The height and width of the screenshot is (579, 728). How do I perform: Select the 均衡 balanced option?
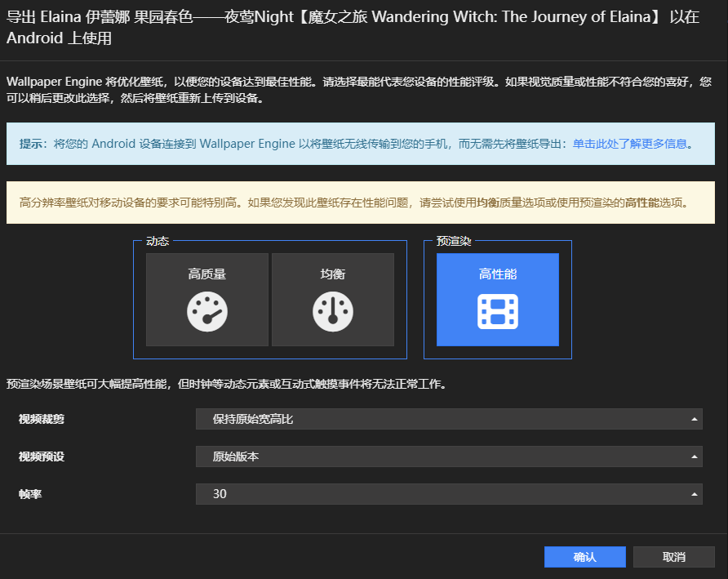pyautogui.click(x=333, y=299)
